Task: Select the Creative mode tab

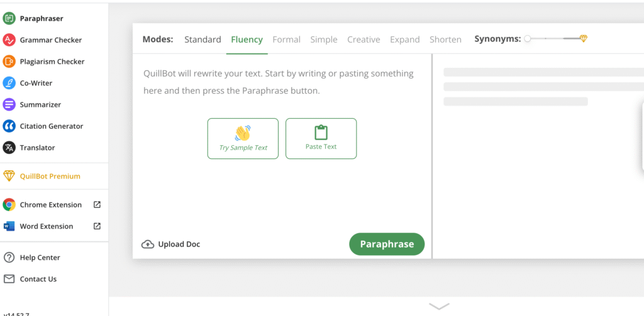Action: click(x=364, y=40)
